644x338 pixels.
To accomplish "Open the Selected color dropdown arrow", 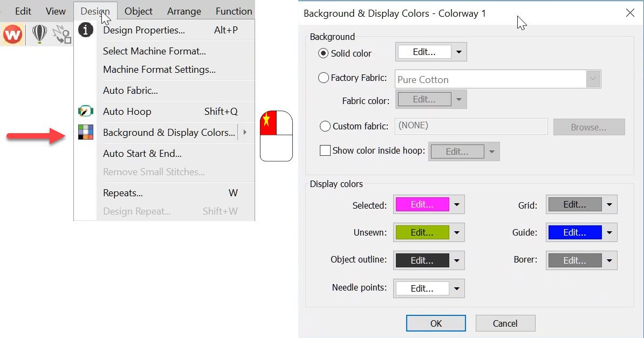I will (457, 205).
